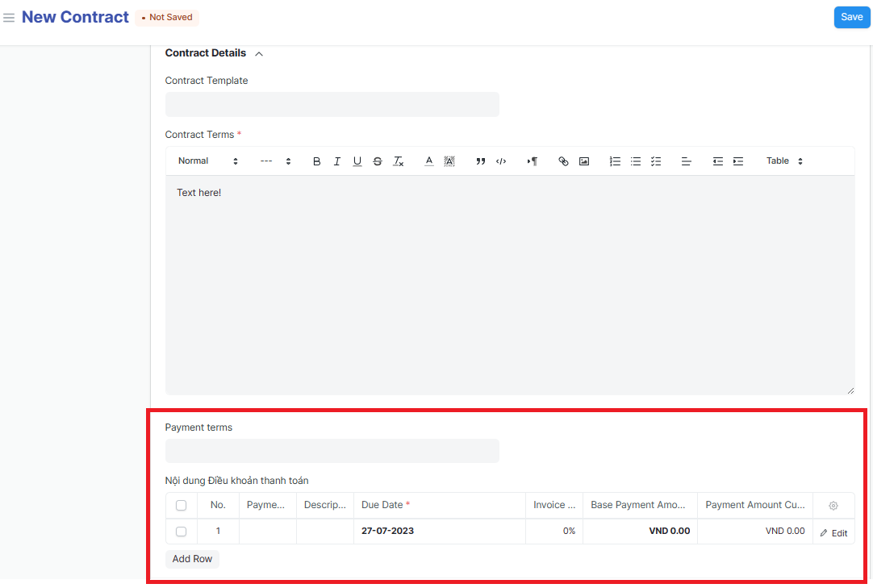This screenshot has height=588, width=873.
Task: Apply italic formatting in the editor toolbar
Action: pyautogui.click(x=337, y=161)
